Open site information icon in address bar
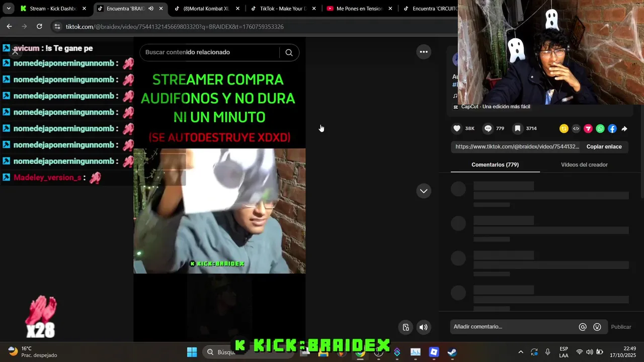The image size is (644, 362). coord(57,27)
